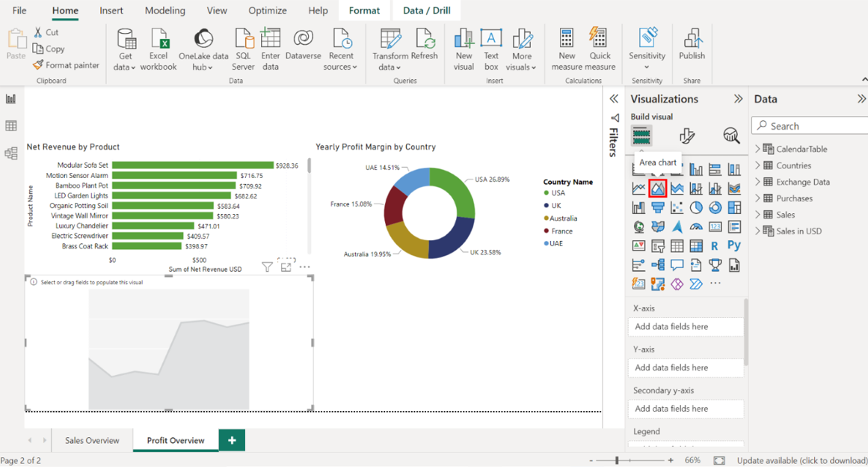Open the Get data dropdown
868x467 pixels.
pos(126,67)
